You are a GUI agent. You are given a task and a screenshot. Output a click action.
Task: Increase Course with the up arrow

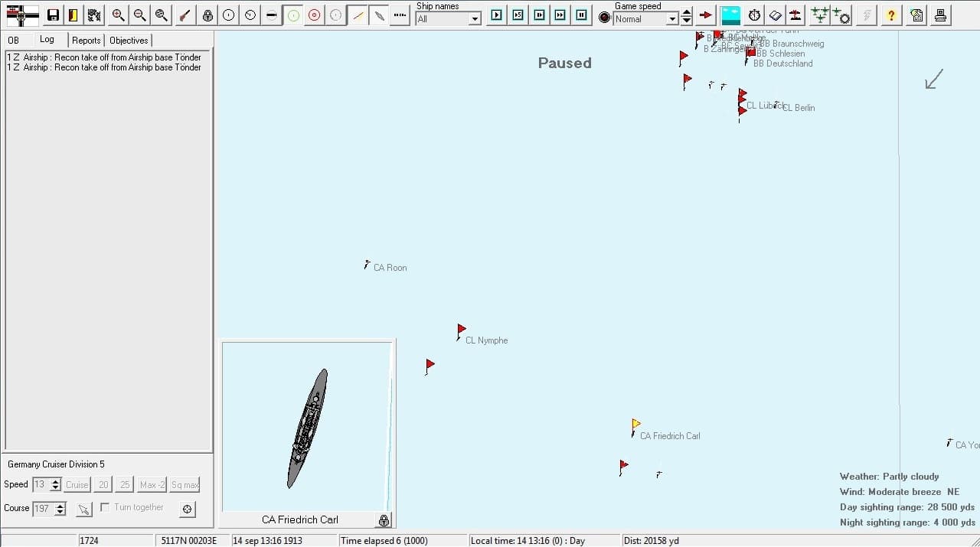[60, 506]
